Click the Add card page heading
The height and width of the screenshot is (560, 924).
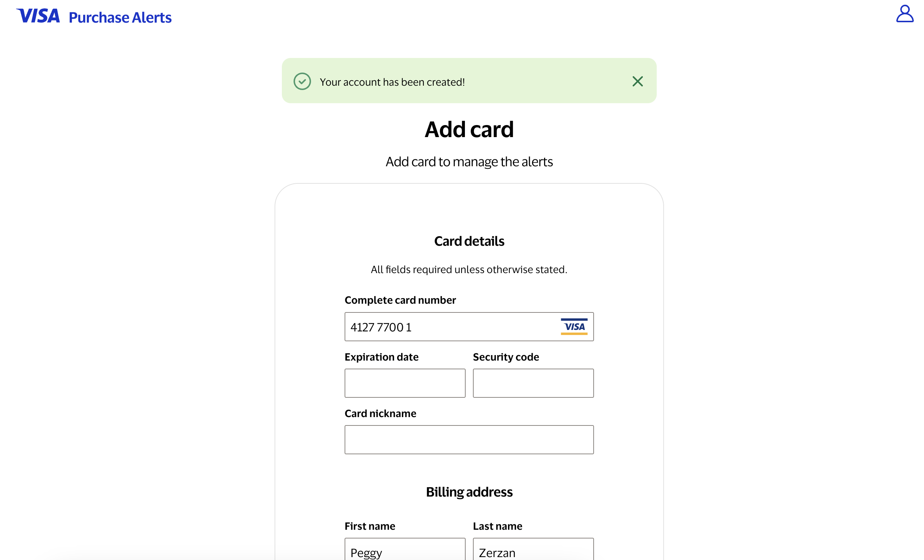click(x=469, y=129)
